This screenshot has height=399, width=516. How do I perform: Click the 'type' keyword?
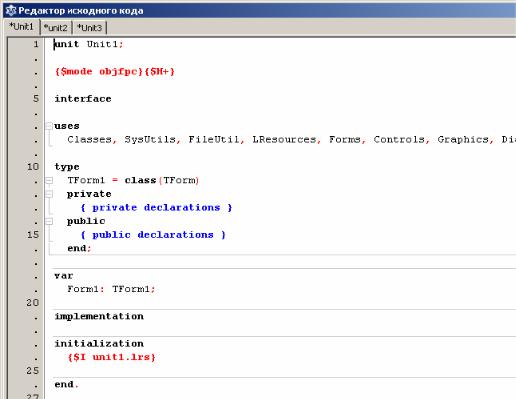tap(67, 167)
